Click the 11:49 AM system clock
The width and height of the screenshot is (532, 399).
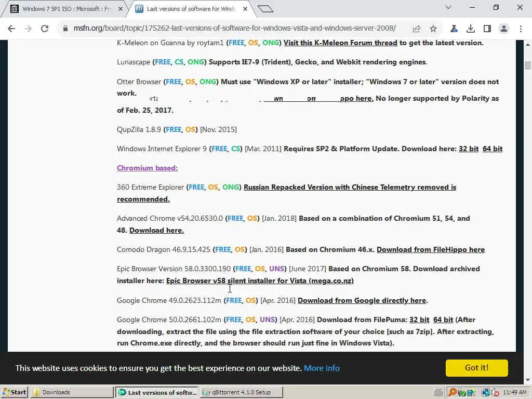[x=515, y=393]
